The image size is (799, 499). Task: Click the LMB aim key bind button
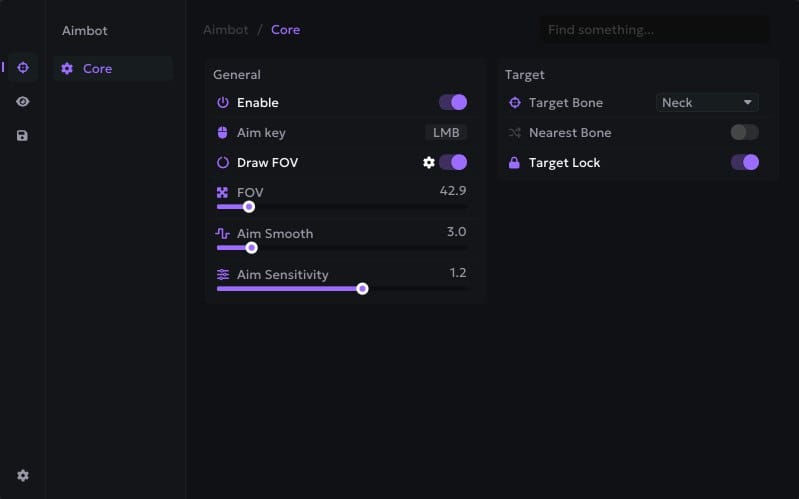[x=446, y=132]
